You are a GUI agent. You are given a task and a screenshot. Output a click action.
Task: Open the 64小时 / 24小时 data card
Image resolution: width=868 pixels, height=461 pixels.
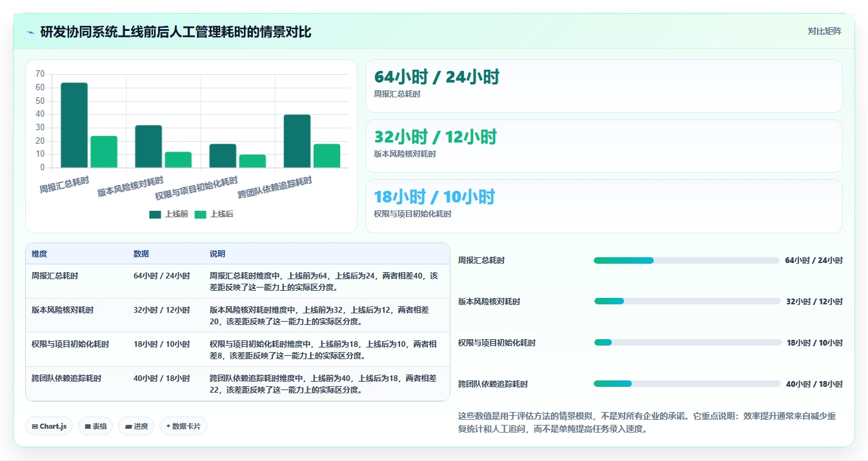pos(603,86)
